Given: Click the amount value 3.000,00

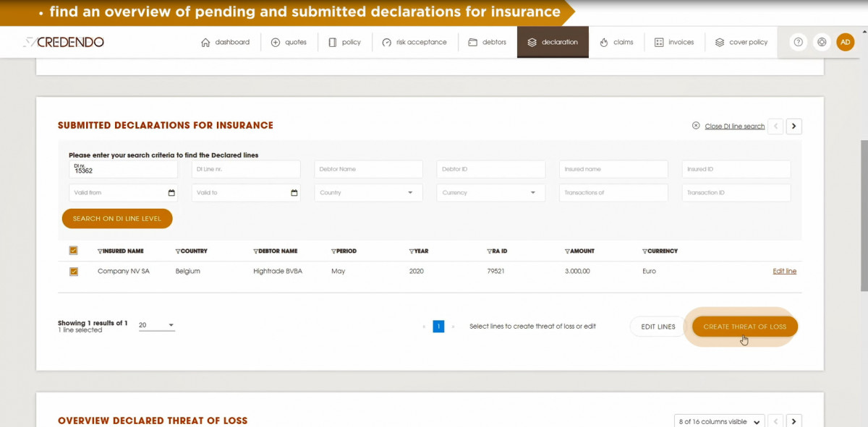Looking at the screenshot, I should (x=577, y=272).
